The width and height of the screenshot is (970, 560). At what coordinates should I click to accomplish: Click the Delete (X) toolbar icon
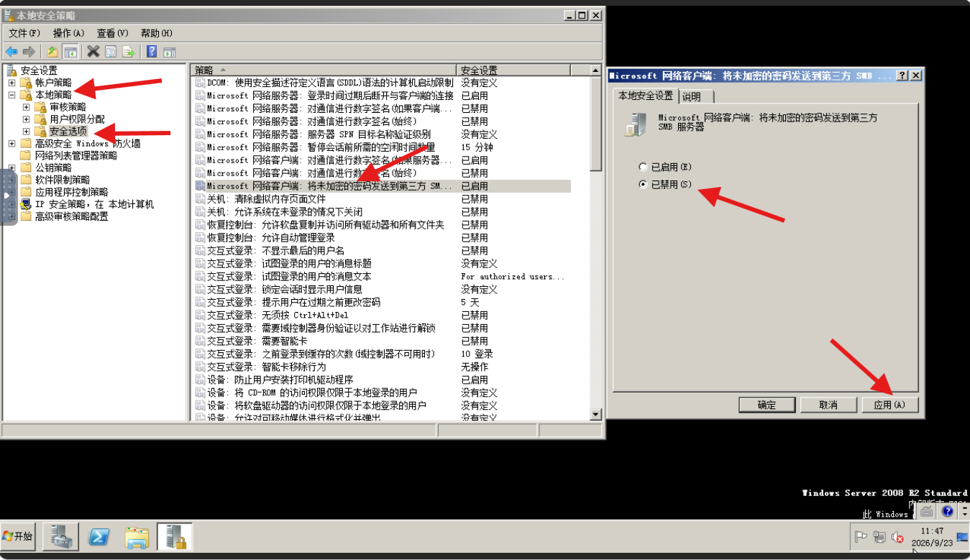93,52
